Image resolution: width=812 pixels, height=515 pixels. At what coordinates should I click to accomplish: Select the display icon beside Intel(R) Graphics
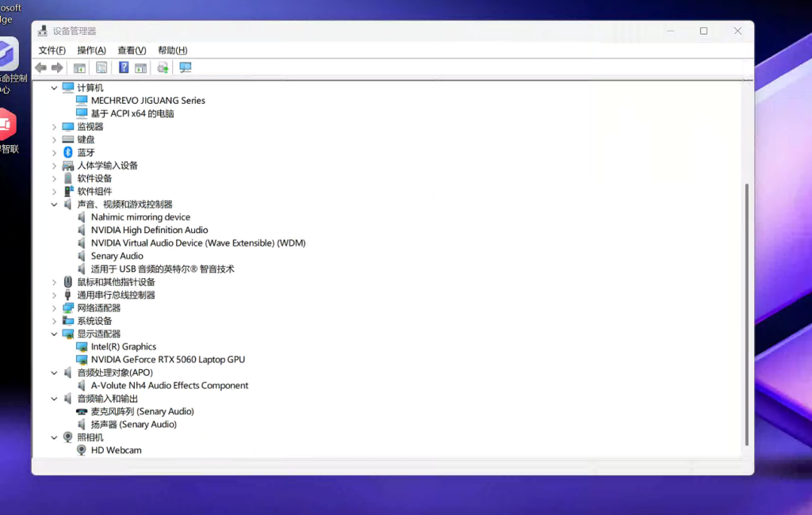(82, 346)
